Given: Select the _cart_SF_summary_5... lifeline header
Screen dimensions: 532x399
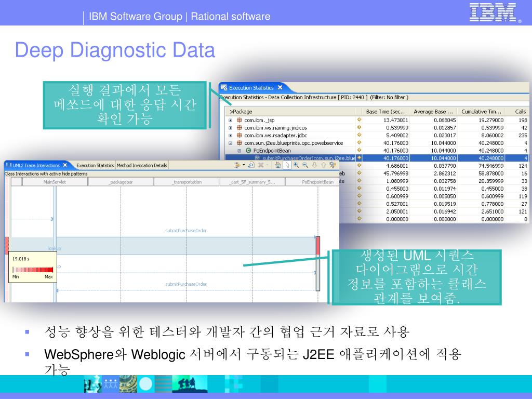Looking at the screenshot, I should pos(252,182).
